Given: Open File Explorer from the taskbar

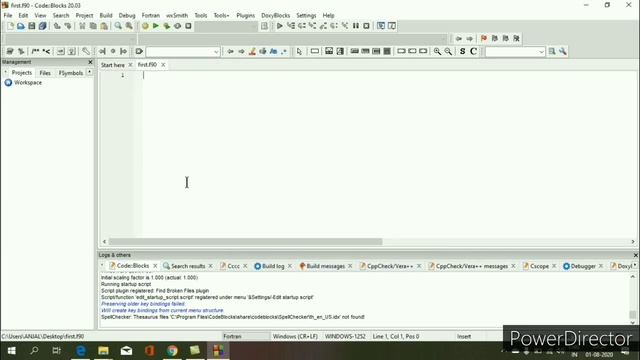Looking at the screenshot, I should (x=103, y=351).
